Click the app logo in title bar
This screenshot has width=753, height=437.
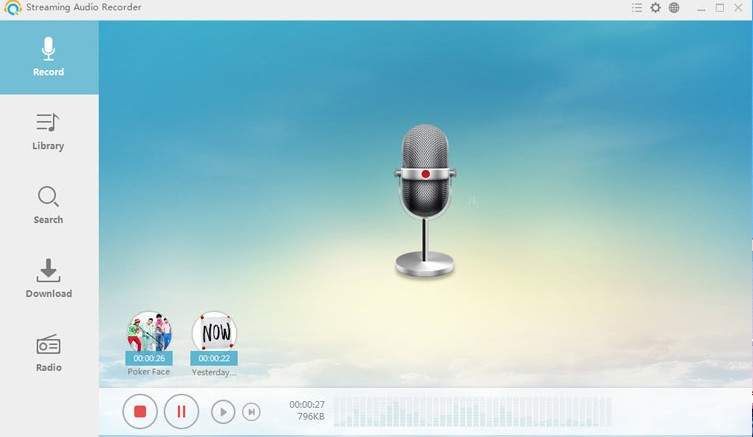coord(12,8)
